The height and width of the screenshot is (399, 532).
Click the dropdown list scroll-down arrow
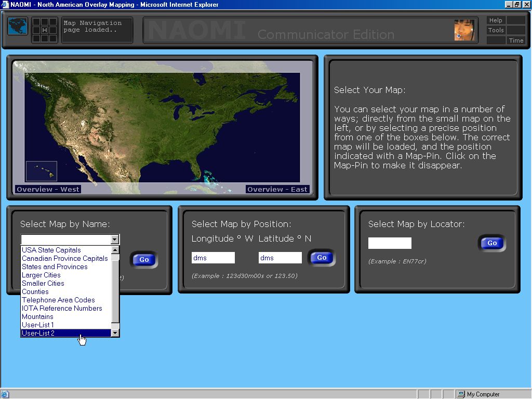coord(115,333)
